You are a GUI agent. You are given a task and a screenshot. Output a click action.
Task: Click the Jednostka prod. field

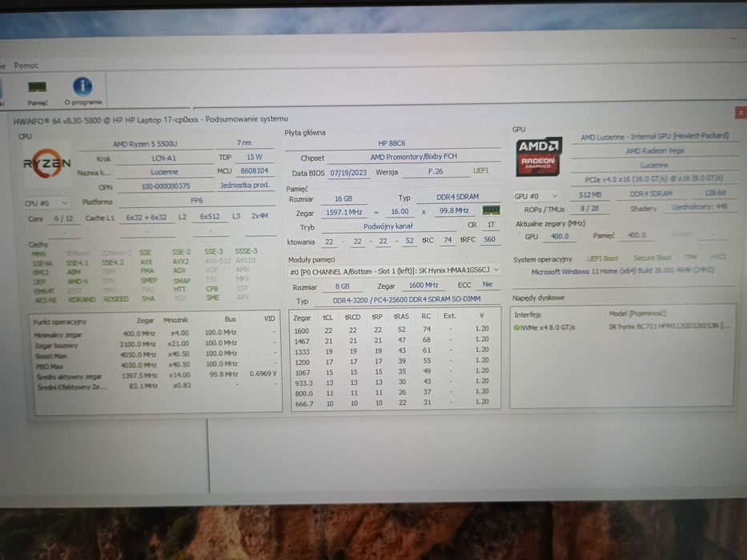click(x=245, y=185)
